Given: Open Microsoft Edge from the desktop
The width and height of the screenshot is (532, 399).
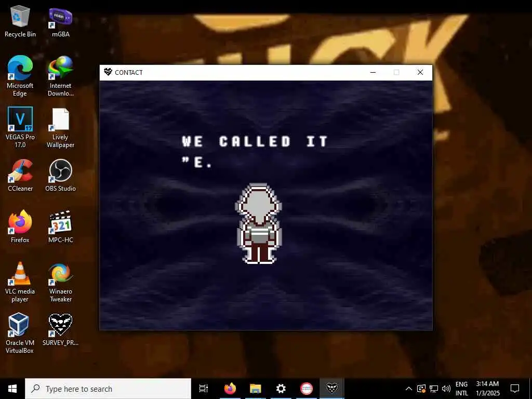Looking at the screenshot, I should (x=20, y=76).
